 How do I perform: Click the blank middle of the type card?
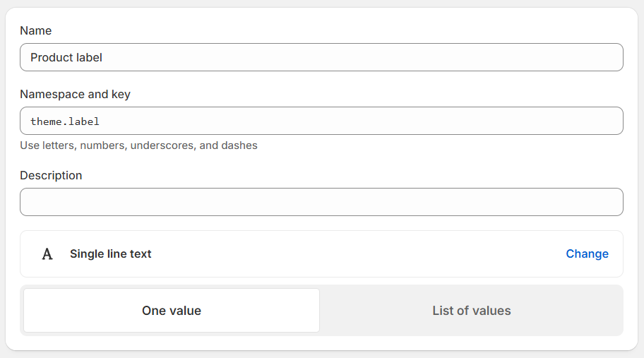353,254
